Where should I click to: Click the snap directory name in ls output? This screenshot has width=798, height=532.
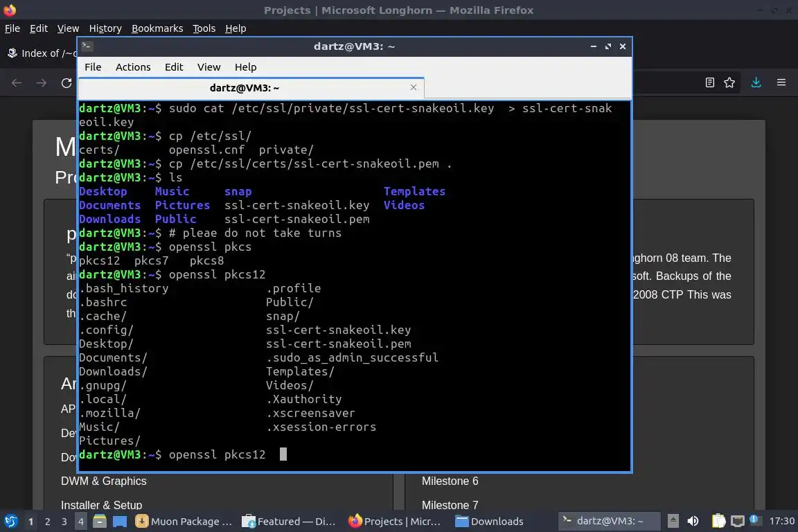coord(238,191)
